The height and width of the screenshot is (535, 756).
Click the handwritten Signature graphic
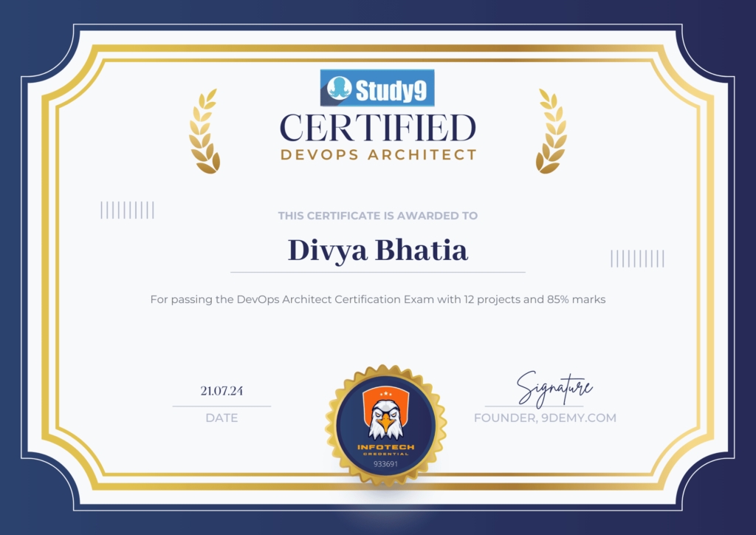pyautogui.click(x=554, y=389)
